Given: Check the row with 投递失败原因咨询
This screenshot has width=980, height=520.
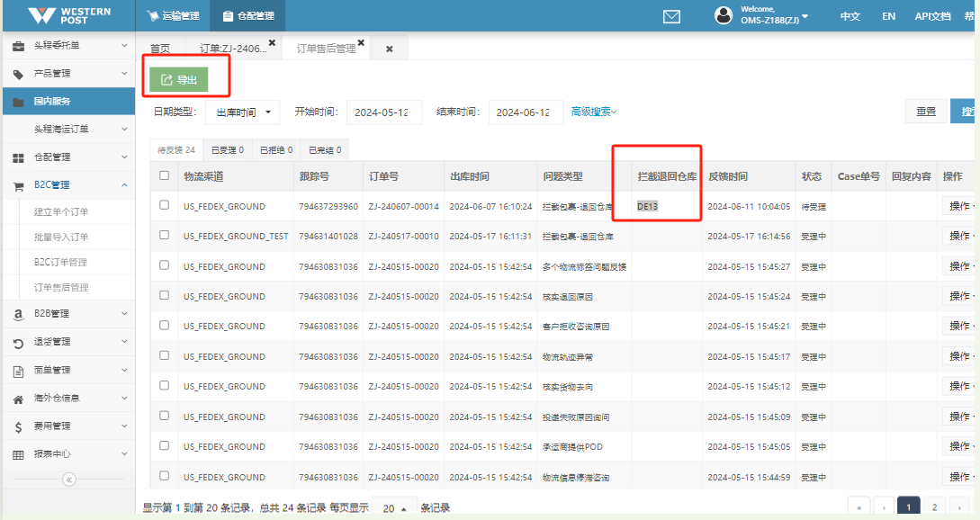Looking at the screenshot, I should (x=165, y=416).
